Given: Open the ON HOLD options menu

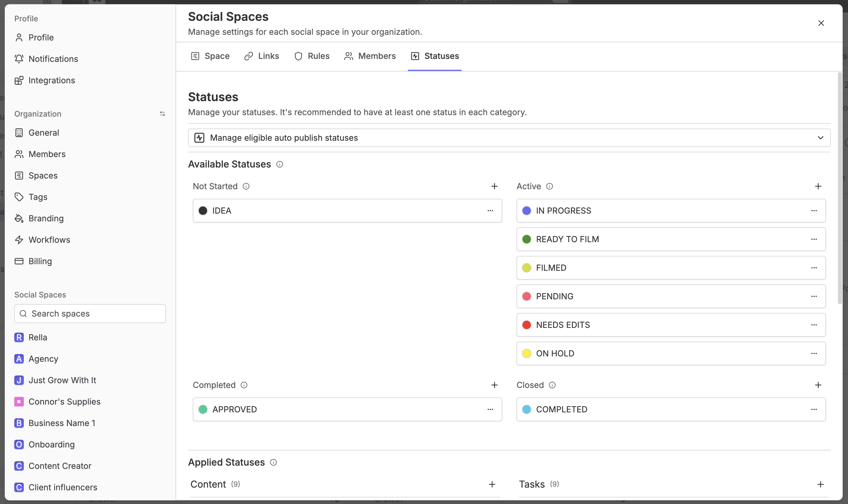Looking at the screenshot, I should (x=814, y=353).
